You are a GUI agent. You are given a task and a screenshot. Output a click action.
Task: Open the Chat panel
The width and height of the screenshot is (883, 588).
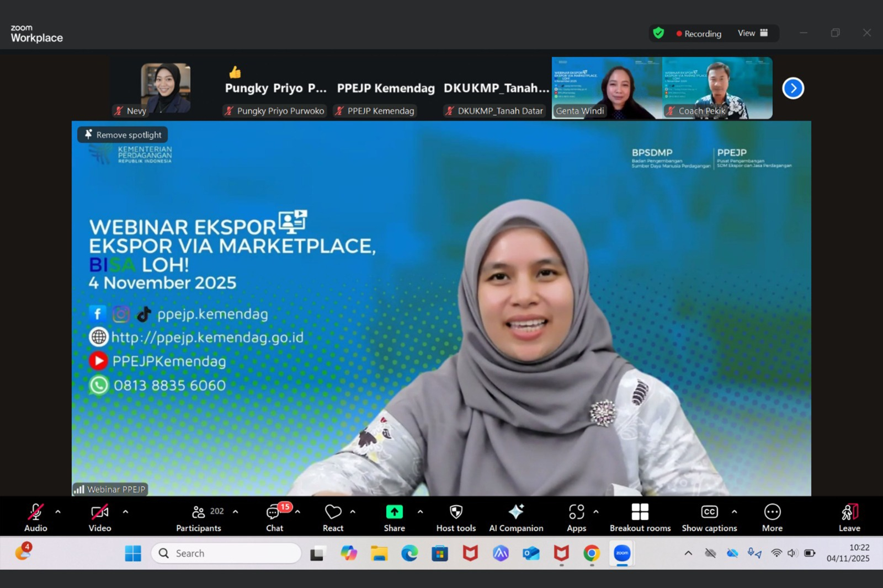point(274,517)
